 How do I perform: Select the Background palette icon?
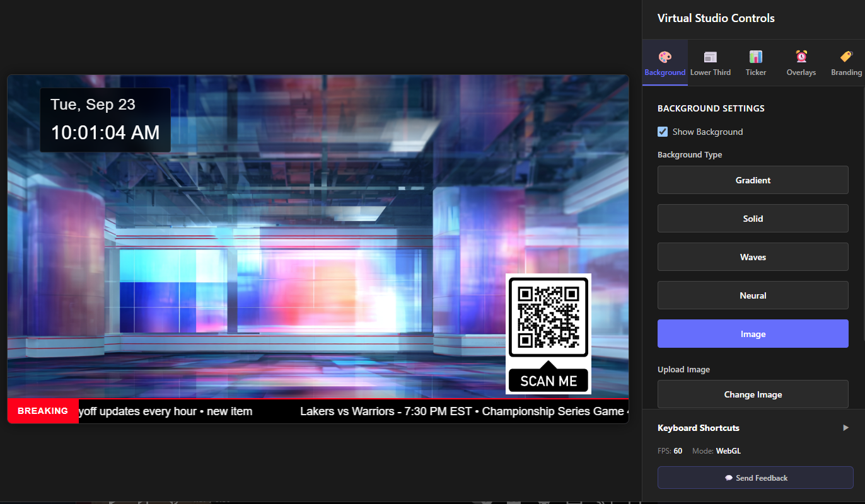coord(665,55)
